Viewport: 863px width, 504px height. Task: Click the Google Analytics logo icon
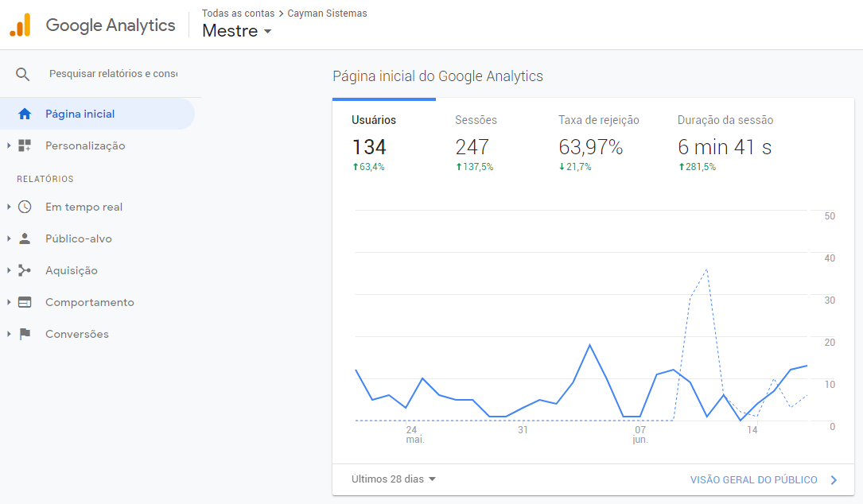point(21,25)
